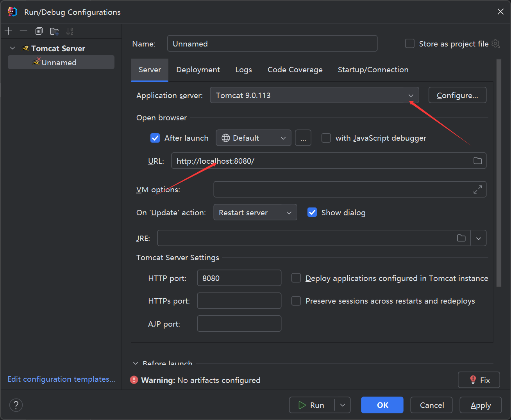Click the Run button
Image resolution: width=511 pixels, height=420 pixels.
coord(312,405)
